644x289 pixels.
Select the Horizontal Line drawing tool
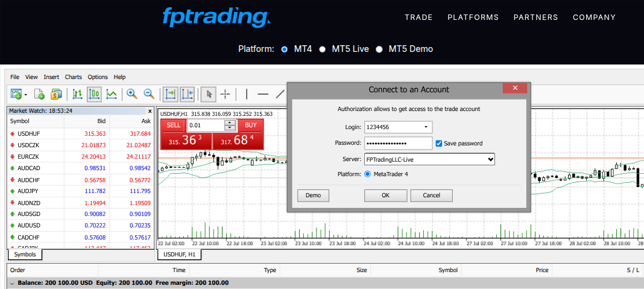click(x=263, y=94)
